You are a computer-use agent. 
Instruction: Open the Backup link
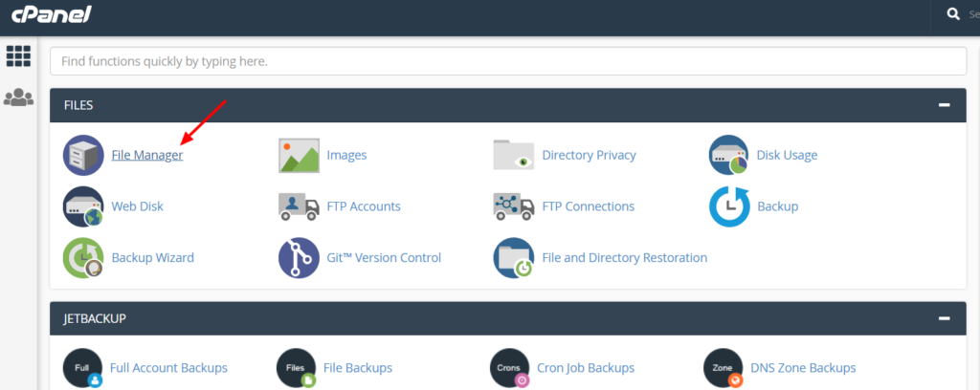coord(777,206)
